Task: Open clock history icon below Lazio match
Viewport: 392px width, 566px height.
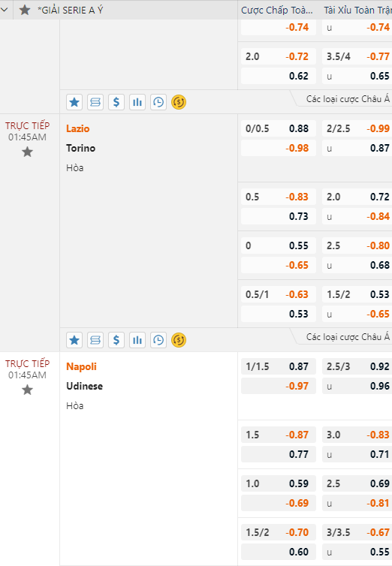Action: click(x=158, y=340)
